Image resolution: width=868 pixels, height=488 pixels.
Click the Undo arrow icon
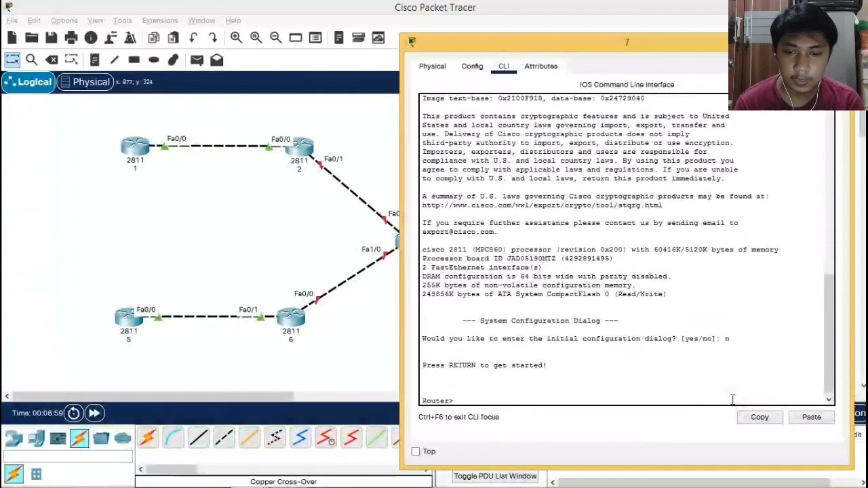pos(193,38)
